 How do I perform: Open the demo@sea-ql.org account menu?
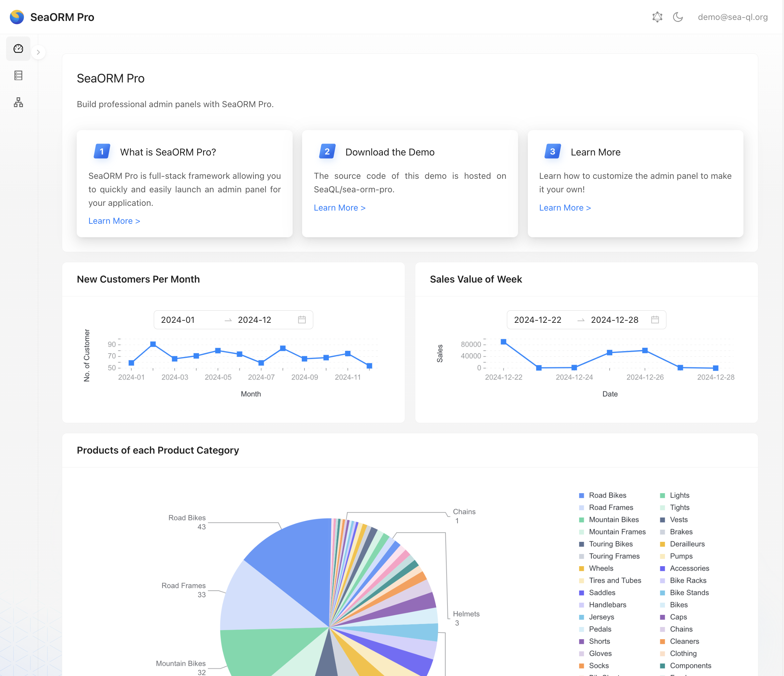click(733, 17)
